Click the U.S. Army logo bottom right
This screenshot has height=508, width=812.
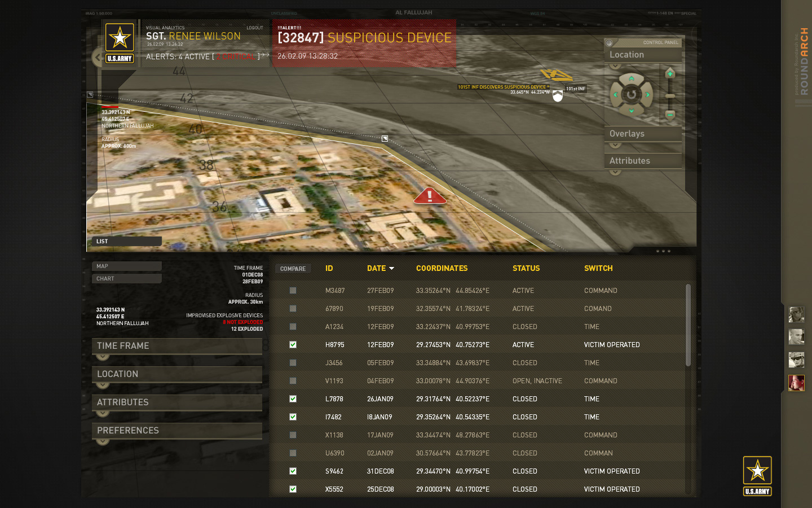[757, 476]
